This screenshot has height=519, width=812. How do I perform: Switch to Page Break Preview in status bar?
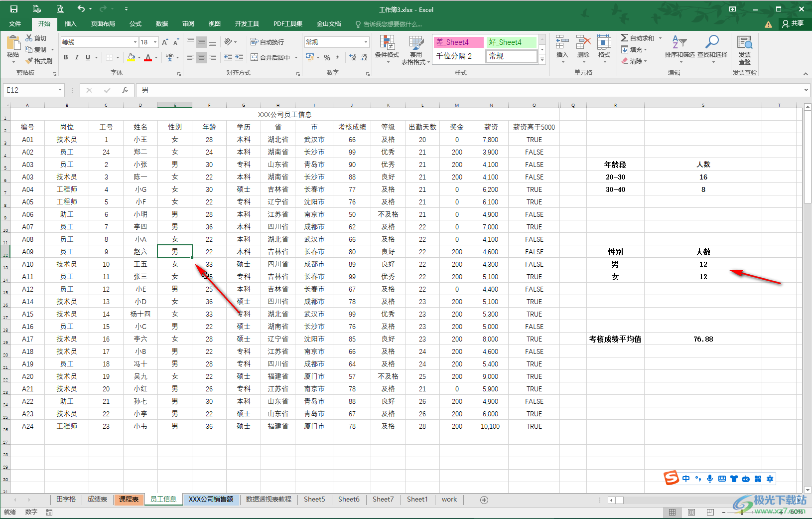point(710,512)
